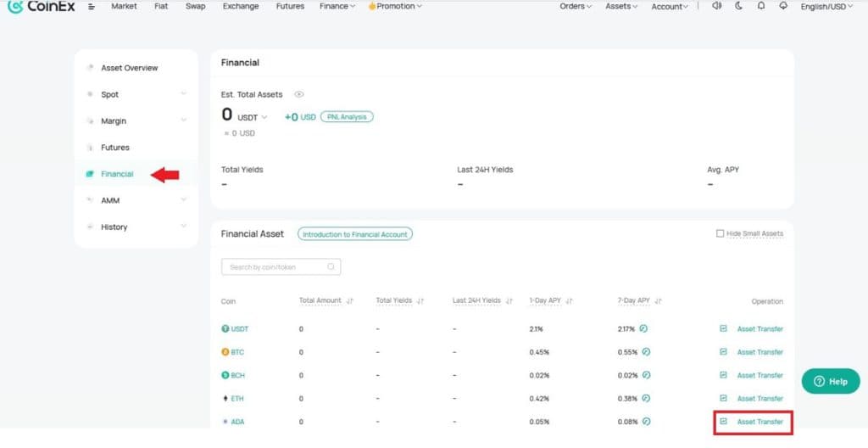Click Asset Transfer for ETH

(x=760, y=399)
